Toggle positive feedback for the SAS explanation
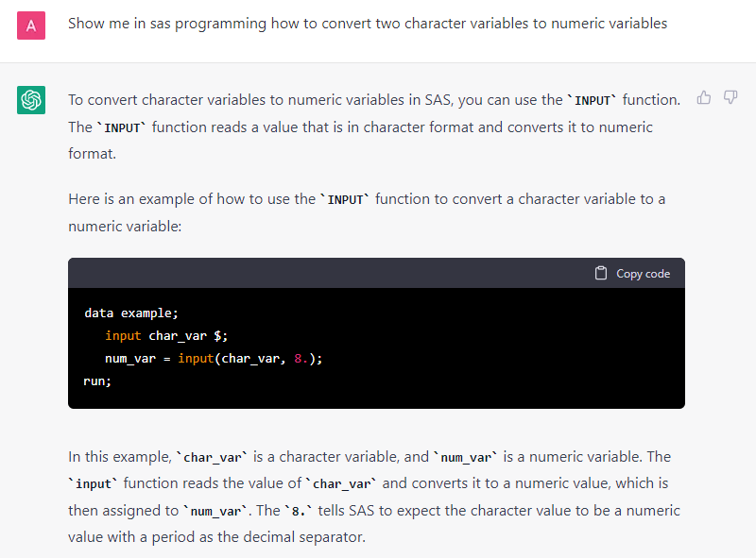Screen dimensions: 756x558 click(x=703, y=97)
